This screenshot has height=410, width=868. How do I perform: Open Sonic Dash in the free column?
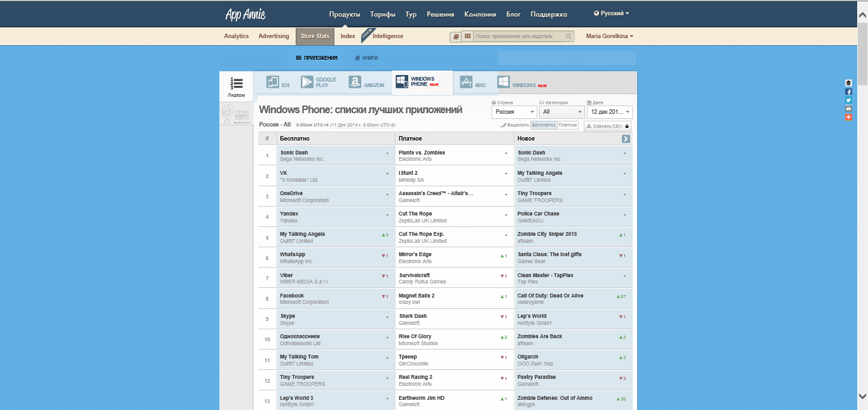[294, 153]
